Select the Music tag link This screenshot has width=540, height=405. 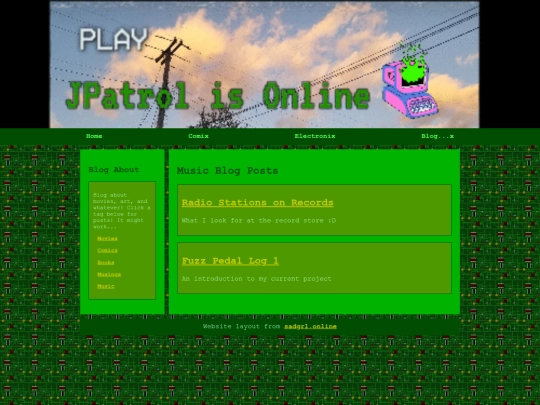106,286
